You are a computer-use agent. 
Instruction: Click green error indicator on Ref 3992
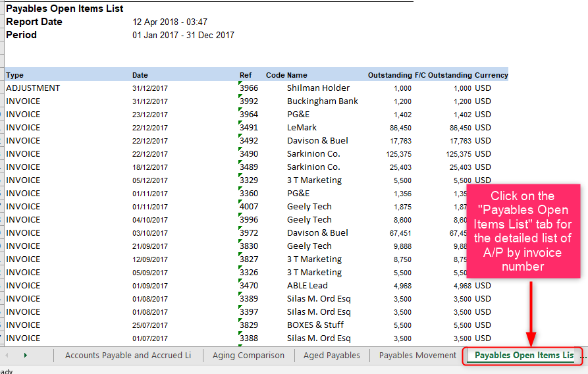tap(240, 97)
